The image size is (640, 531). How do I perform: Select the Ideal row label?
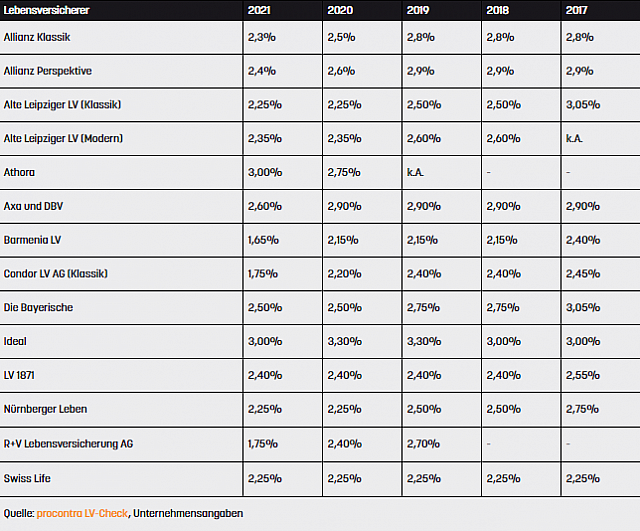tap(17, 341)
